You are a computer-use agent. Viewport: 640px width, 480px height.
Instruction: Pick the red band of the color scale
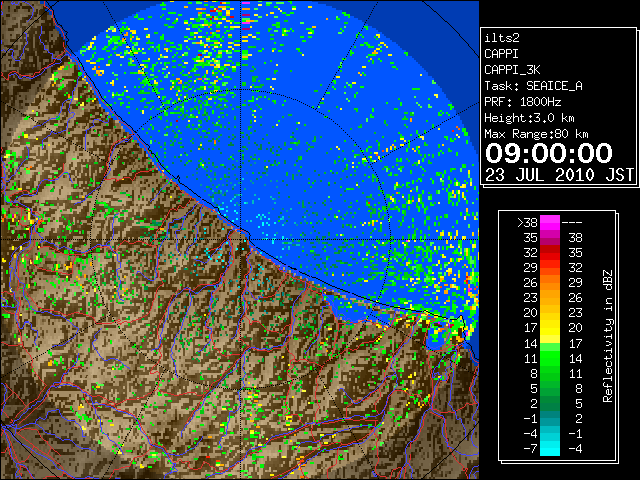pos(550,254)
